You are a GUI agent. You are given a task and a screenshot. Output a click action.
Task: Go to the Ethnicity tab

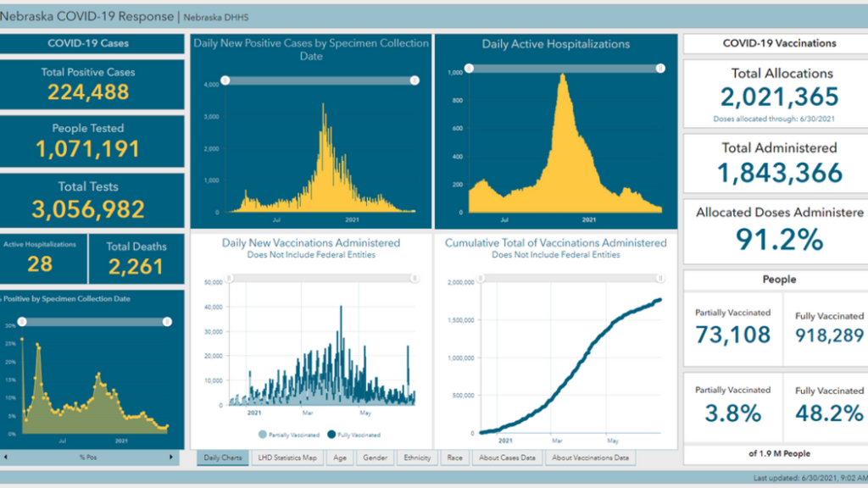pyautogui.click(x=418, y=457)
